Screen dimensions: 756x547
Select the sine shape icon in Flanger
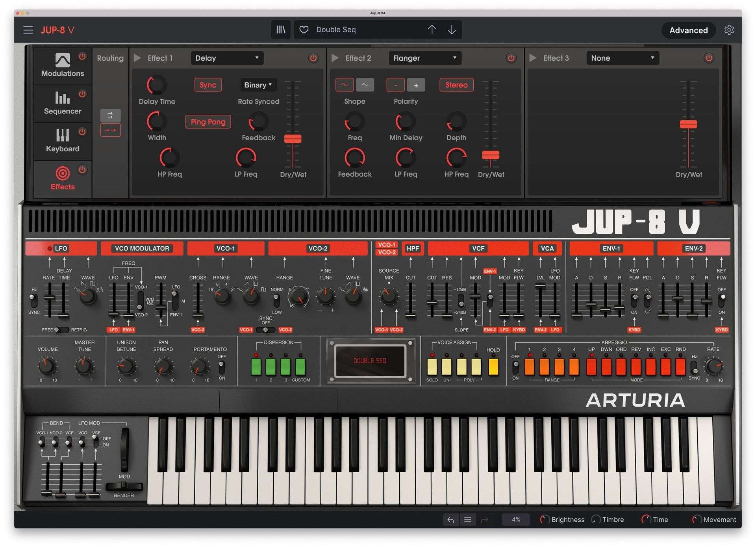344,85
